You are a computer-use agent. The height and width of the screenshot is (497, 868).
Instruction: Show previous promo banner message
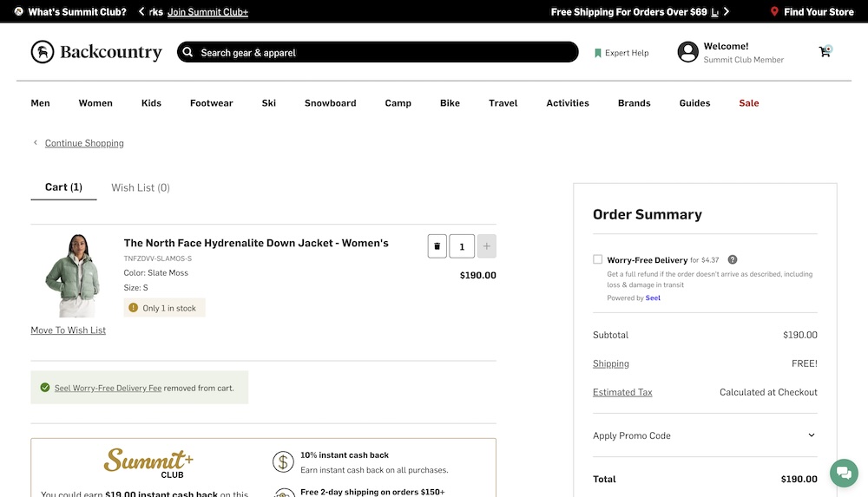141,12
